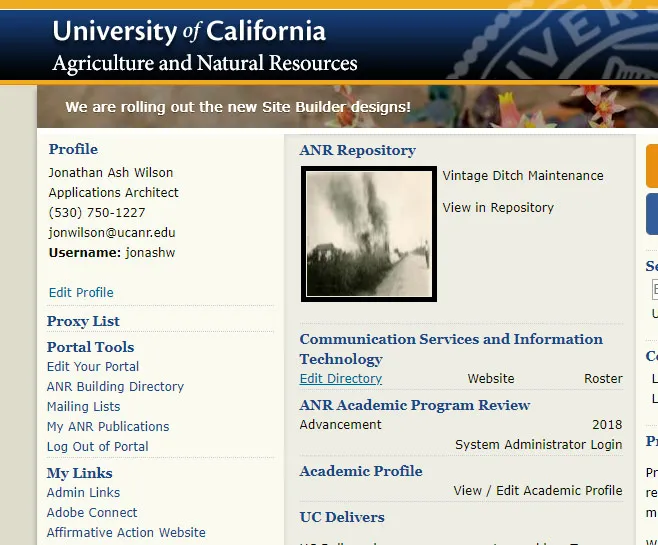
Task: Open Admin Links under My Links
Action: (83, 493)
